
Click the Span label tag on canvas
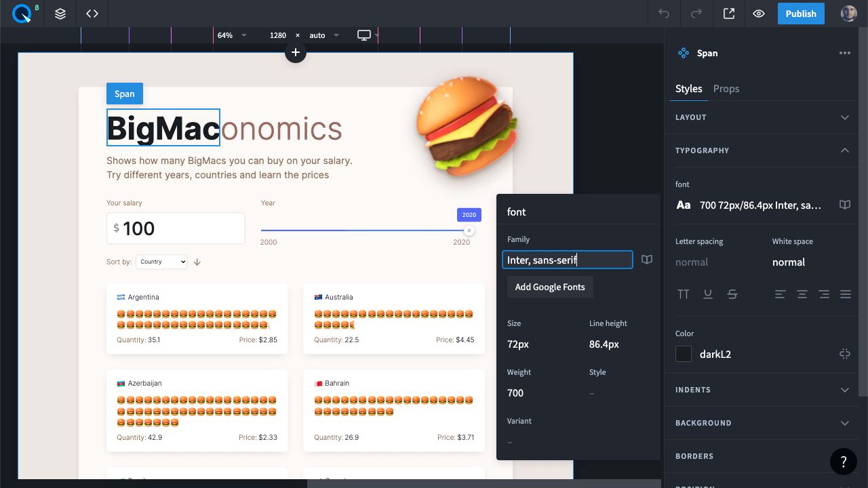[125, 94]
